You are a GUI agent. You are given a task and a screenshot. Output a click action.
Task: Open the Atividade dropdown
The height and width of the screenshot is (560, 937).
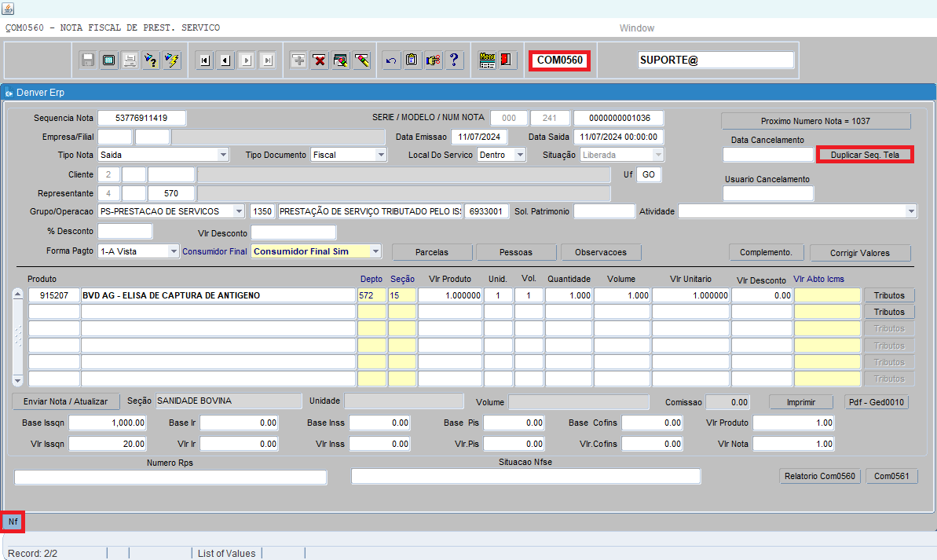click(x=911, y=211)
